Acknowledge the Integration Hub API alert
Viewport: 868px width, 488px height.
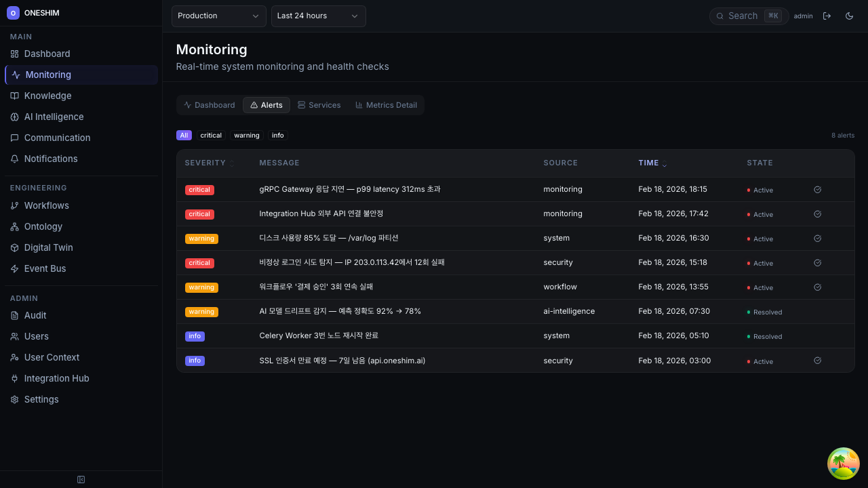click(817, 214)
